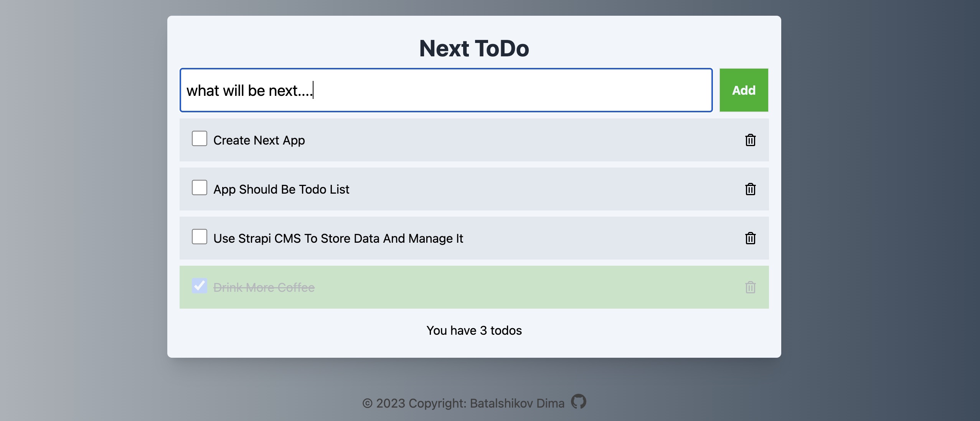Click the todo input field

[x=445, y=90]
